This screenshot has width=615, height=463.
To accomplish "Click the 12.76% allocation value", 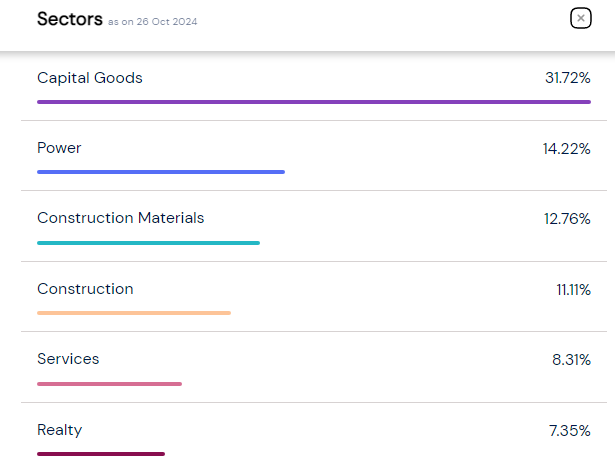I will coord(567,218).
